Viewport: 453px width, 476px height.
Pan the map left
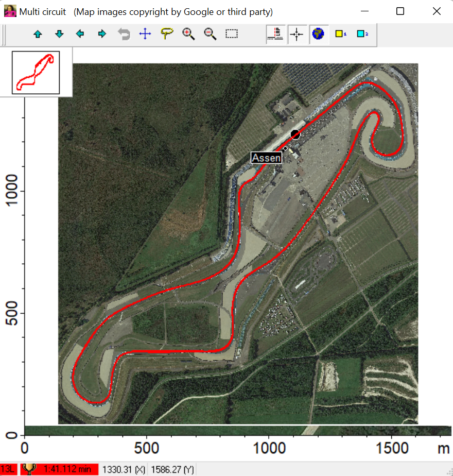tap(80, 34)
